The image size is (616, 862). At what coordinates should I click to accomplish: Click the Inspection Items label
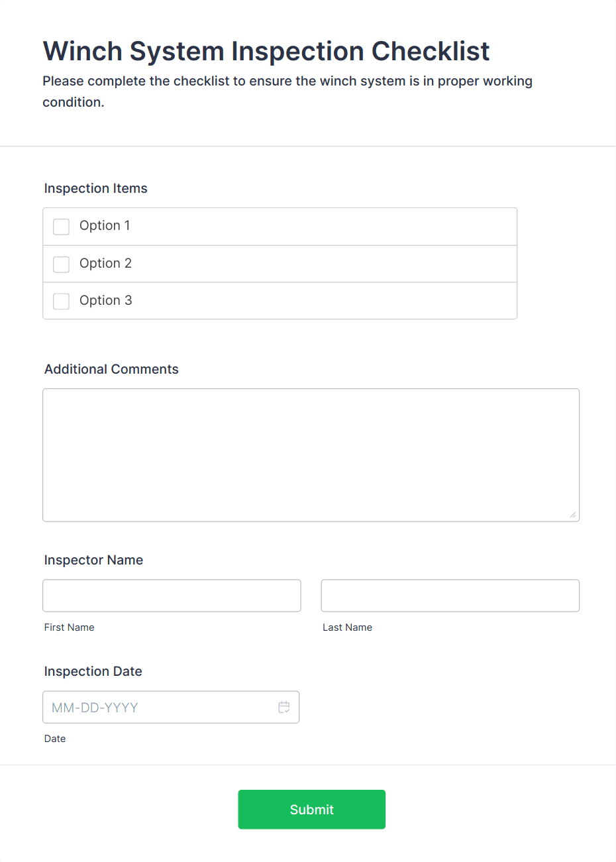[95, 189]
